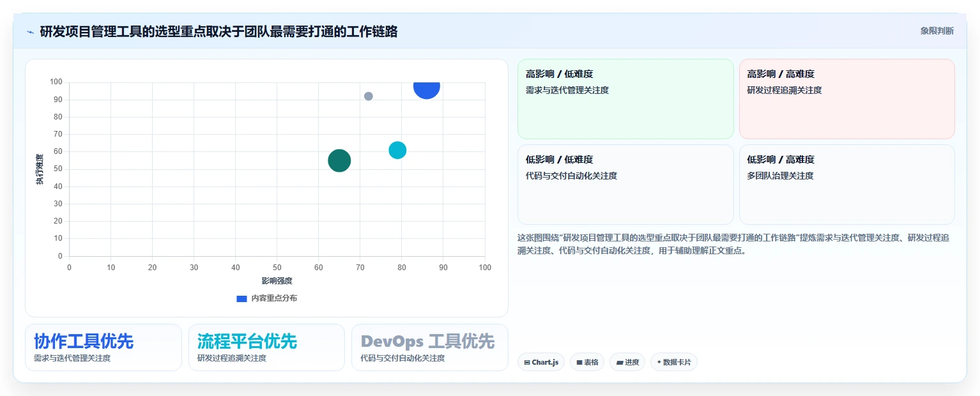Click the 象限判断 label in header
This screenshot has width=980, height=396.
[937, 31]
